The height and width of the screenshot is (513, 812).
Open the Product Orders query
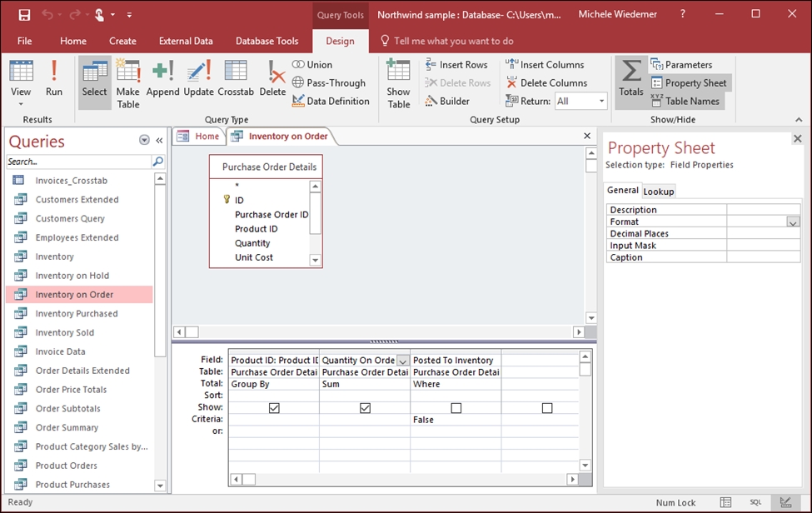coord(67,466)
